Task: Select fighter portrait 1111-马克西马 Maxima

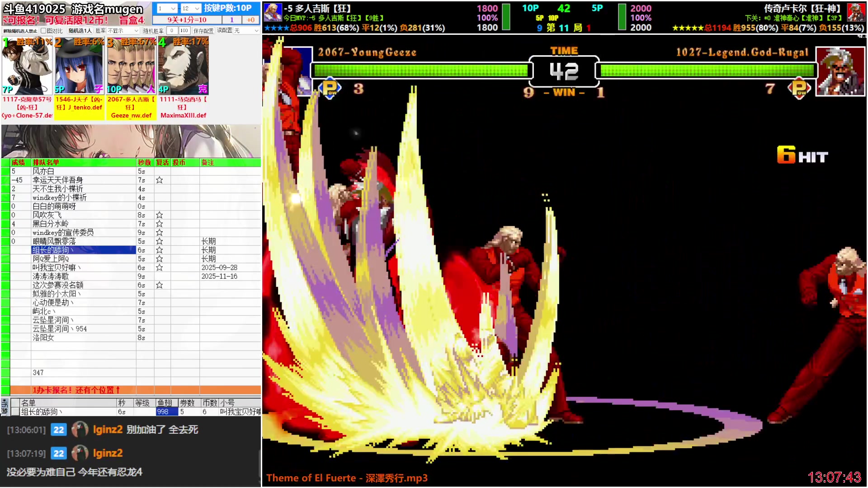Action: tap(183, 66)
